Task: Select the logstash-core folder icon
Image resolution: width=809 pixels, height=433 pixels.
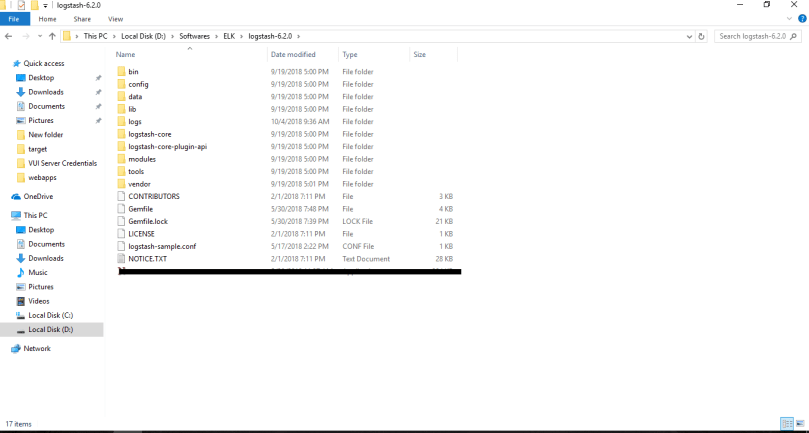Action: [x=121, y=134]
